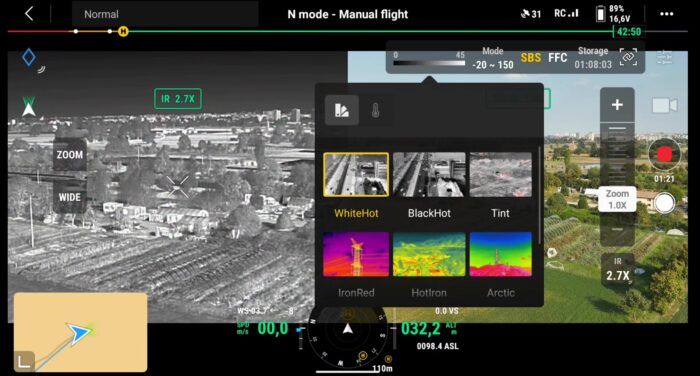Switch to the thermometer measurement tab
The width and height of the screenshot is (700, 376).
(x=375, y=110)
